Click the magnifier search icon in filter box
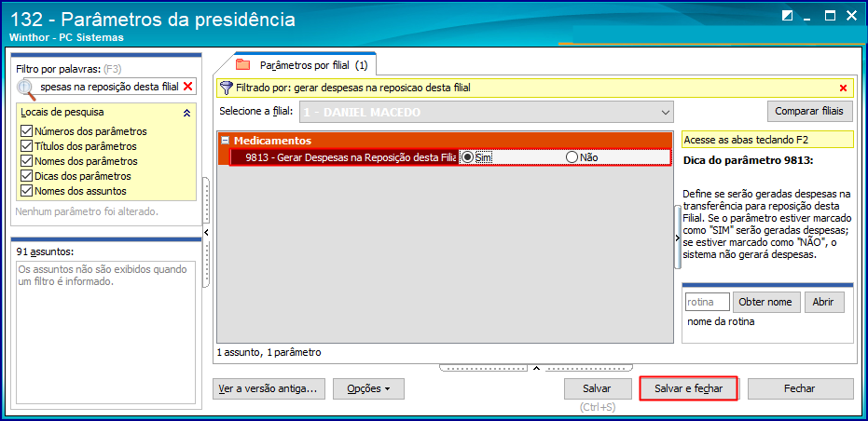 click(26, 88)
